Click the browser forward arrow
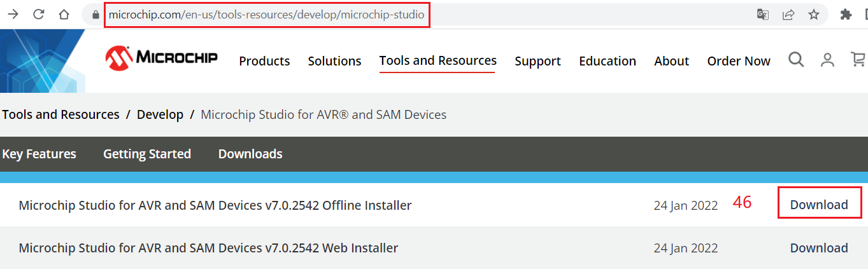 tap(13, 14)
